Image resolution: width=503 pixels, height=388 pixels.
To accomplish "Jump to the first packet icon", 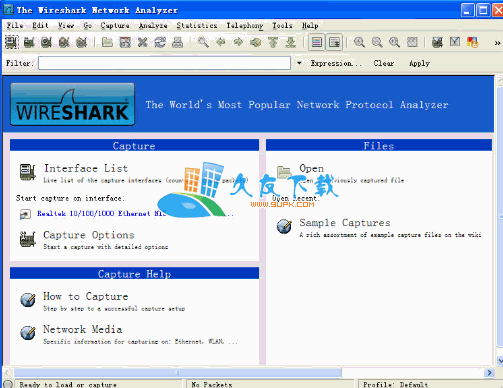I will (x=273, y=42).
